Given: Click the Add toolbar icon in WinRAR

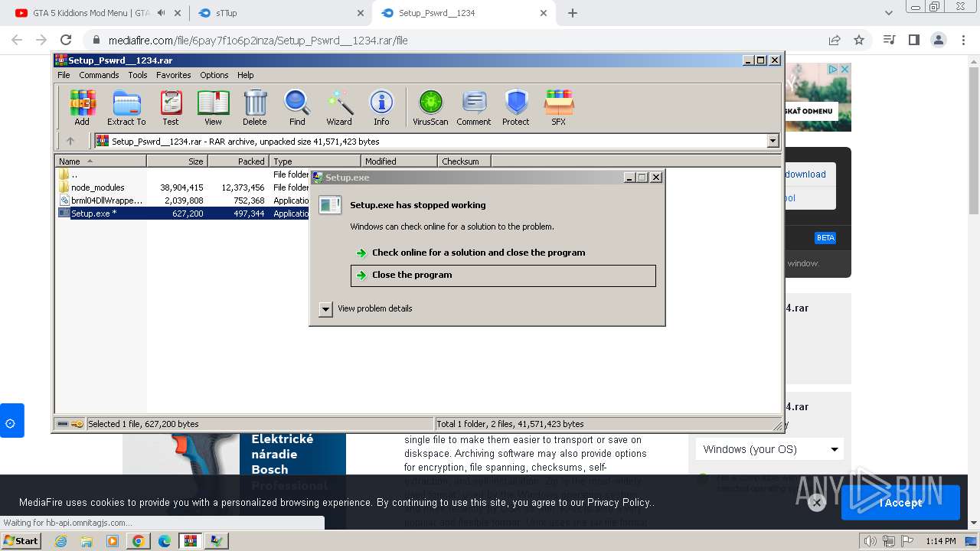Looking at the screenshot, I should point(82,107).
